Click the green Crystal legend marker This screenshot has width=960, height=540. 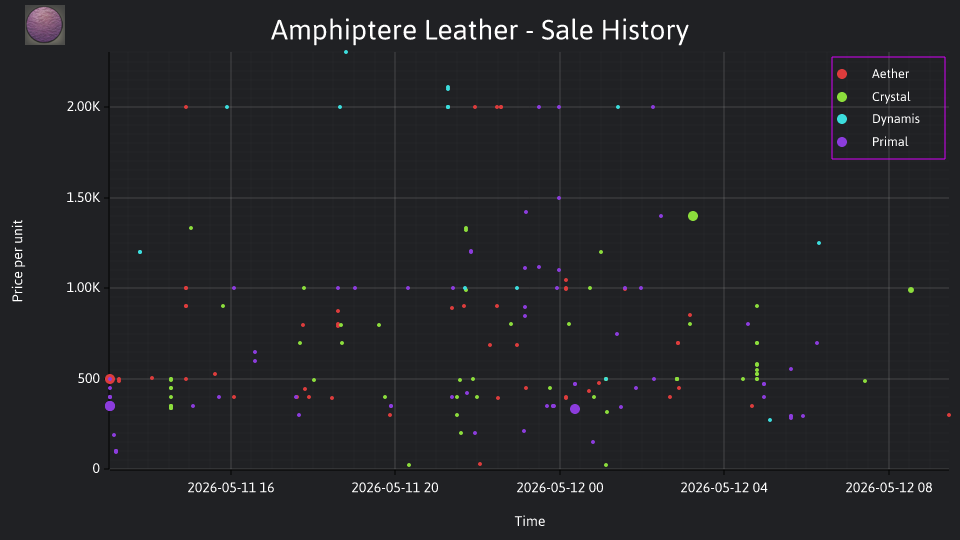842,97
